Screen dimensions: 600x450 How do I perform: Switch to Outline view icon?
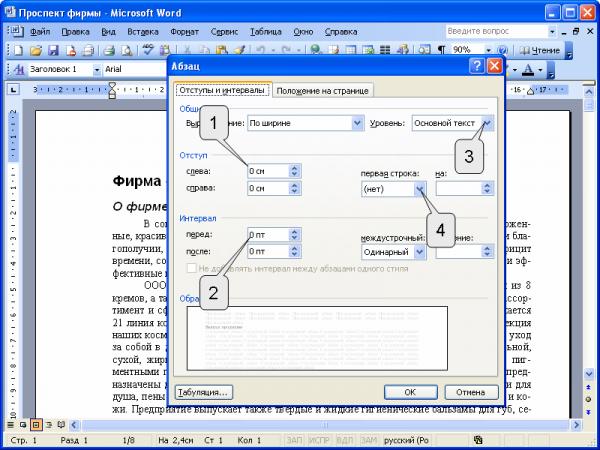click(49, 425)
